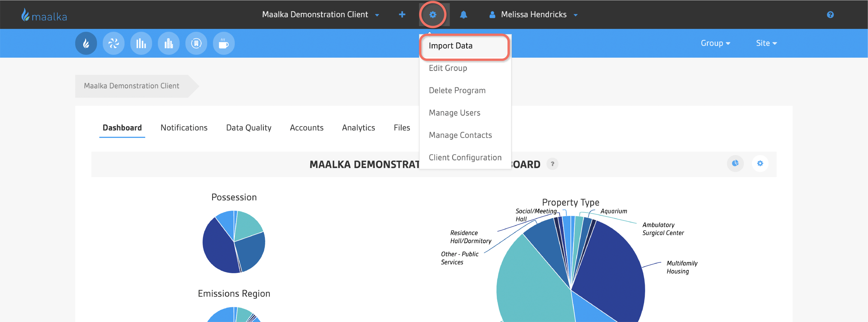The image size is (868, 322).
Task: Click the Maalka flame logo
Action: click(x=44, y=15)
